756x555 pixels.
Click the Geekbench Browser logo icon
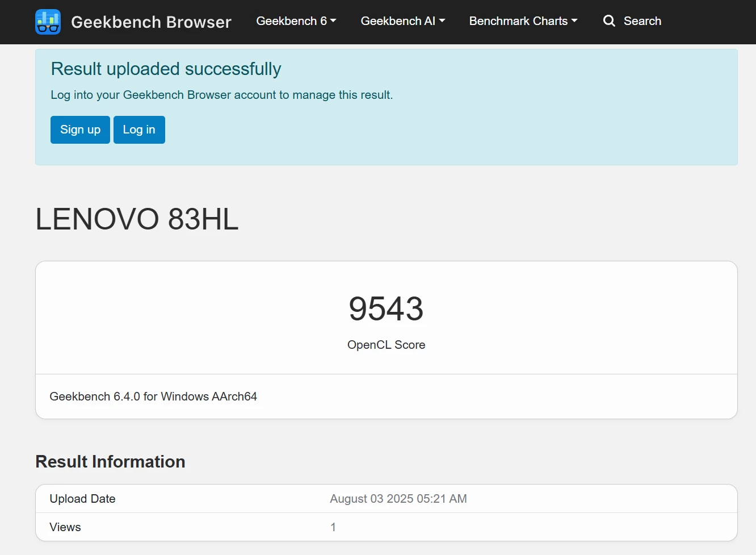(x=48, y=22)
